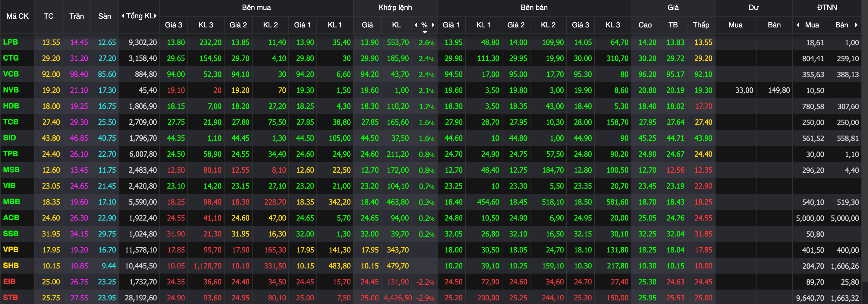
Task: Click the TB price column header
Action: pyautogui.click(x=673, y=25)
